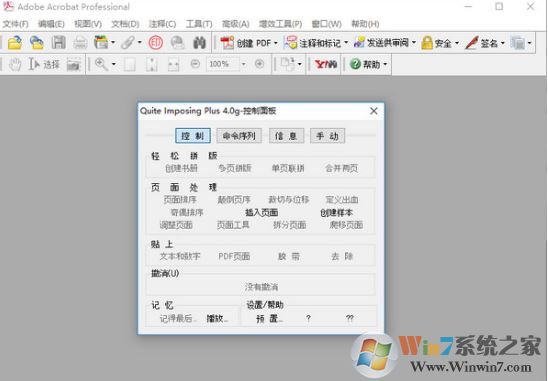The image size is (548, 381).
Task: Click the Save floppy disk icon
Action: pos(58,43)
